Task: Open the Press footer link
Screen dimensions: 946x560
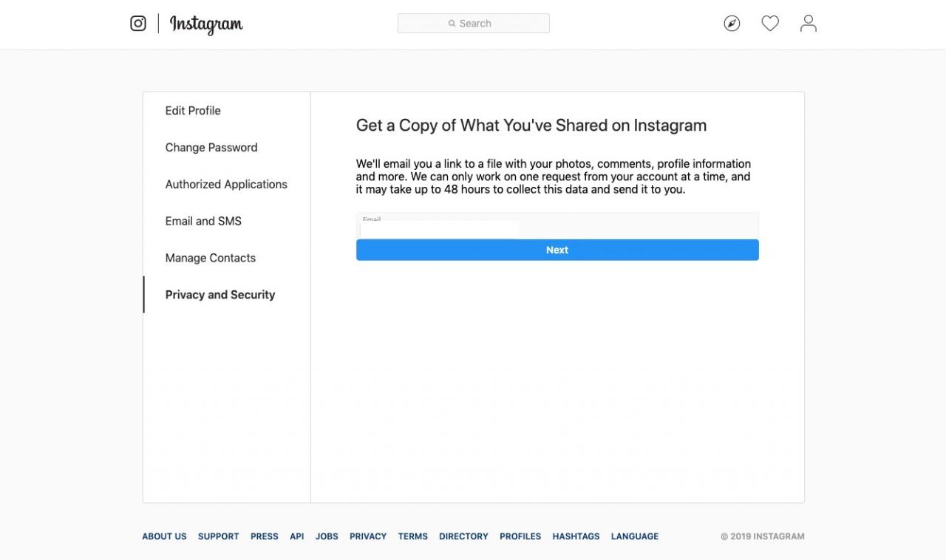Action: tap(265, 536)
